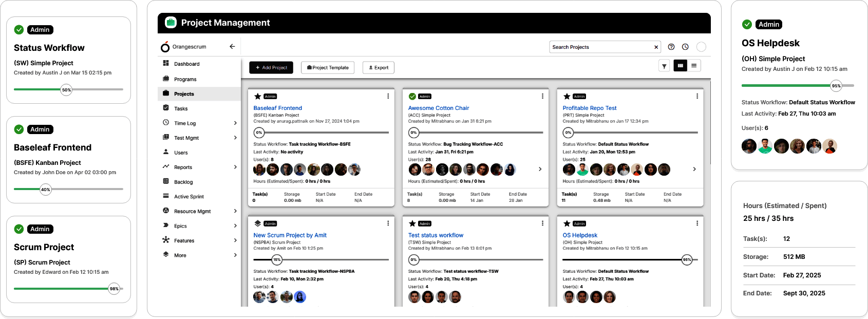Click green check on Status Workflow side card
The width and height of the screenshot is (868, 319).
tap(19, 30)
